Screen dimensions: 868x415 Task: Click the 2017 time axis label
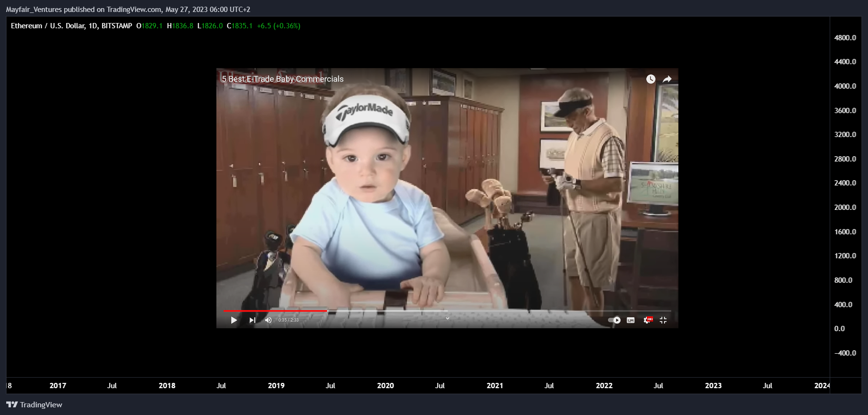[58, 386]
